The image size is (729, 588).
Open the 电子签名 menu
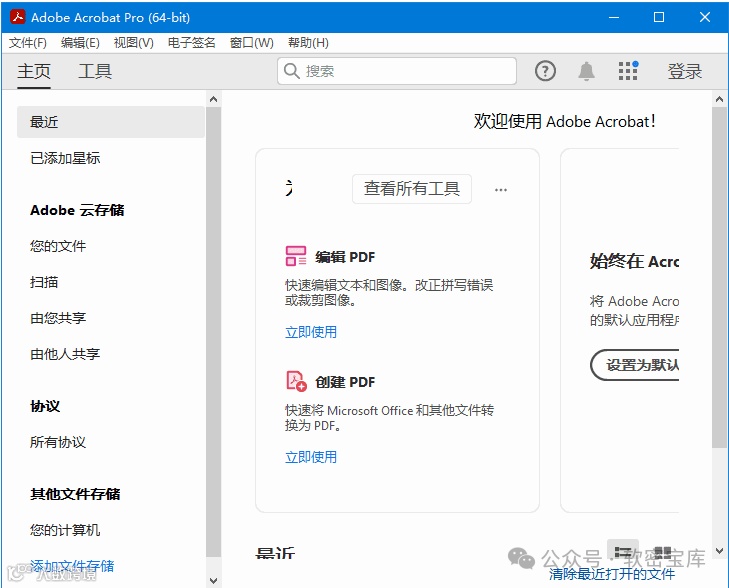[192, 43]
